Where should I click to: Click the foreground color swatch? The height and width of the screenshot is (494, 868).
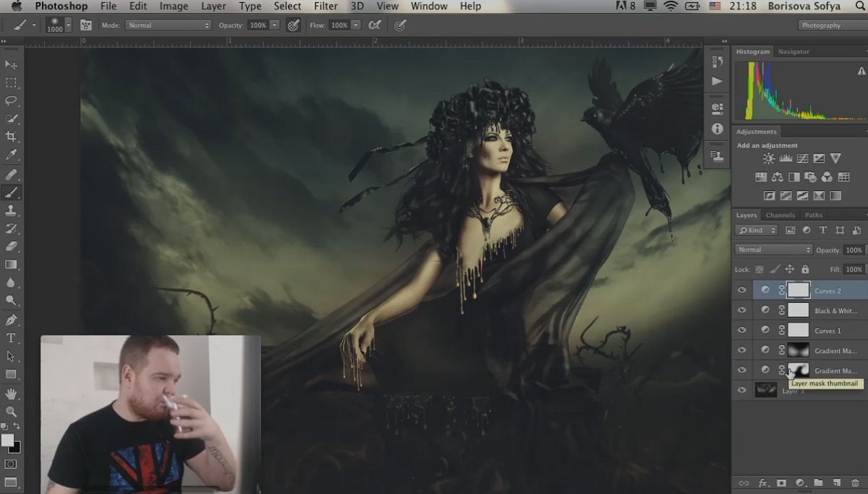(7, 440)
